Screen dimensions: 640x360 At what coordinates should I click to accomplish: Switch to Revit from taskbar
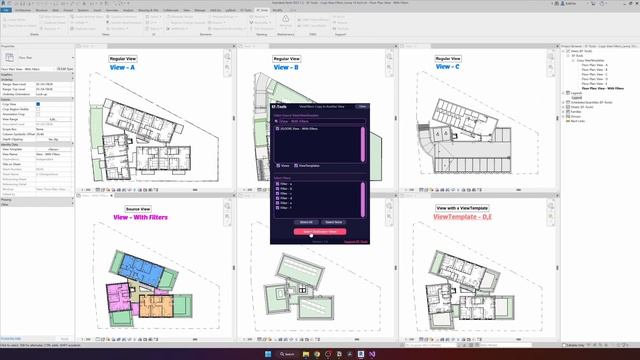361,354
